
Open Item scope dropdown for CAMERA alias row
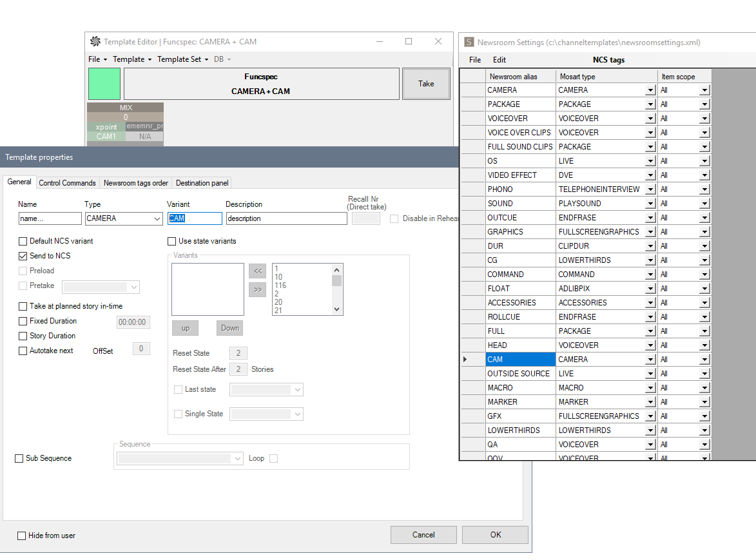pyautogui.click(x=704, y=90)
